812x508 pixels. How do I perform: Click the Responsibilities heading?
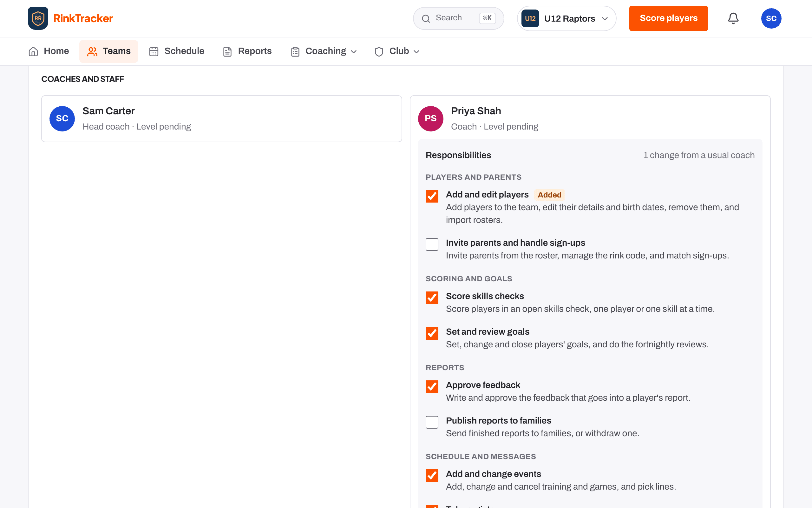(458, 155)
